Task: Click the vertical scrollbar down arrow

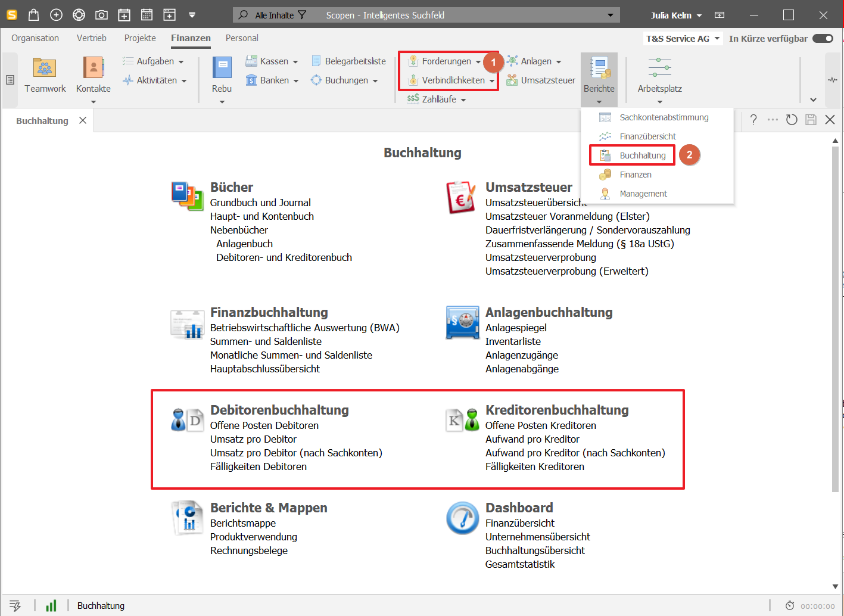Action: [835, 586]
